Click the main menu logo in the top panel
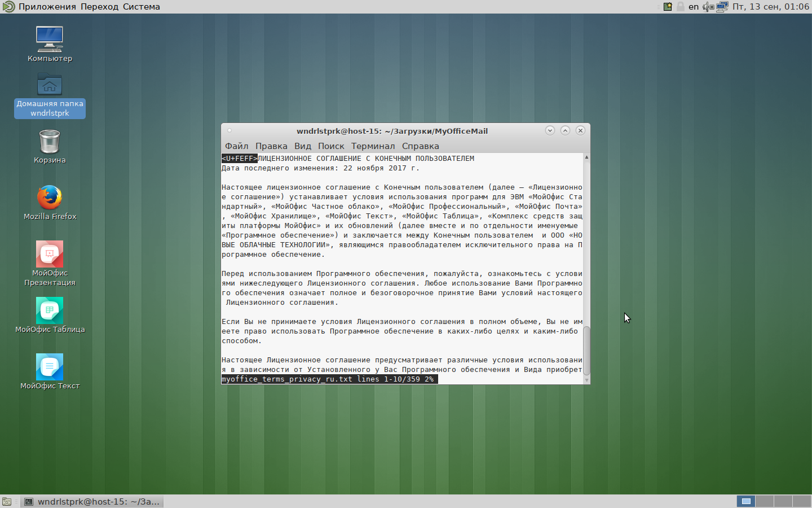Screen dimensions: 812x508 click(x=8, y=7)
